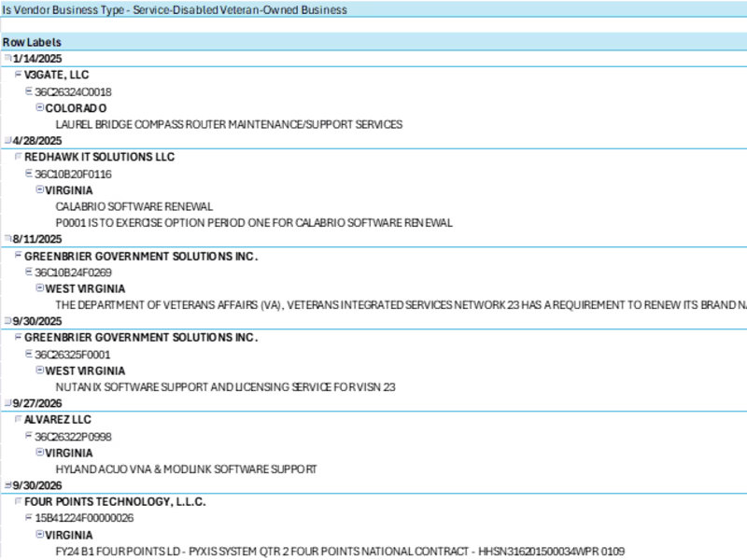Select the NUTANIX SOFTWARE SUPPORT description
This screenshot has height=560, width=747.
pos(226,387)
